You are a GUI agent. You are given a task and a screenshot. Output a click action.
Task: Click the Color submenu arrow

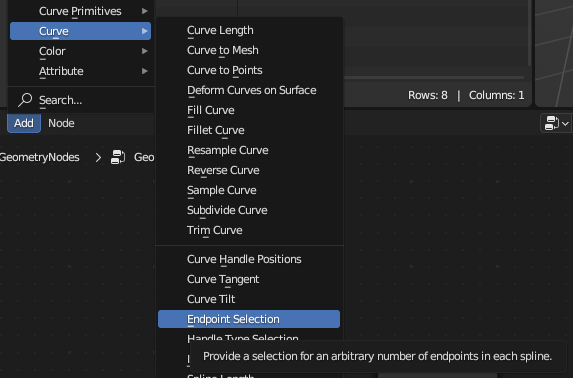(x=145, y=51)
